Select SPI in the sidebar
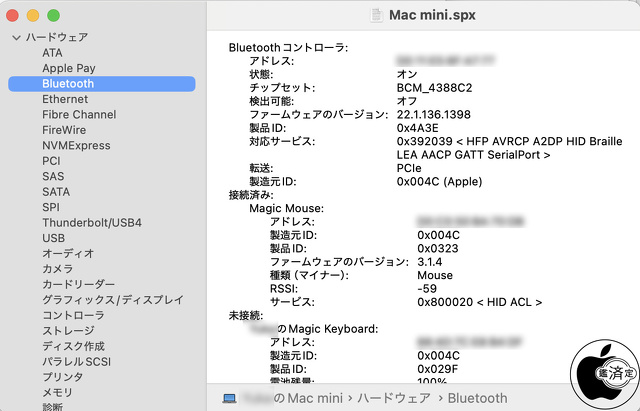Viewport: 640px width, 411px height. (51, 207)
